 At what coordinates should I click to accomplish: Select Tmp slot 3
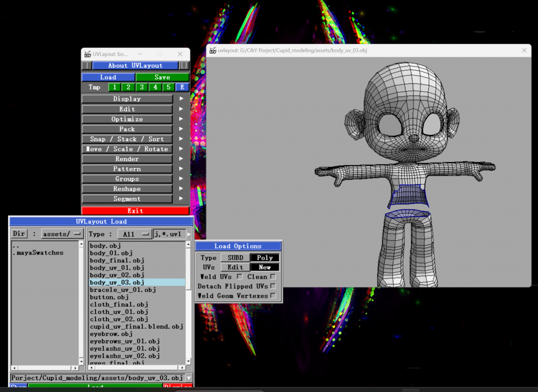point(142,87)
